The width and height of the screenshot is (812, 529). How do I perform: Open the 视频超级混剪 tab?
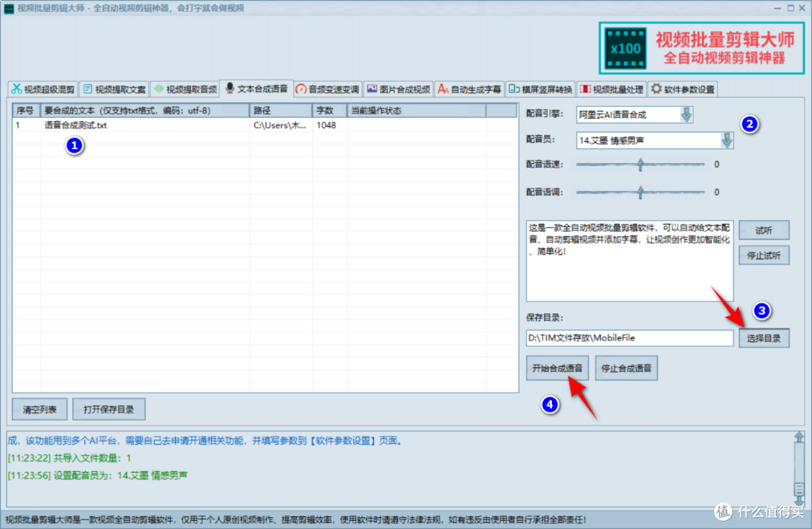(43, 89)
